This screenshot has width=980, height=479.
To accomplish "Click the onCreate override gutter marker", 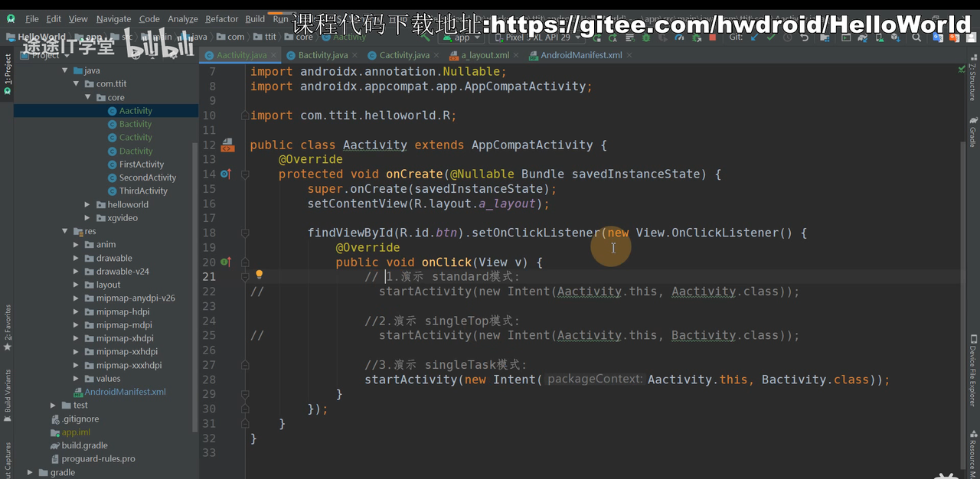I will (226, 174).
